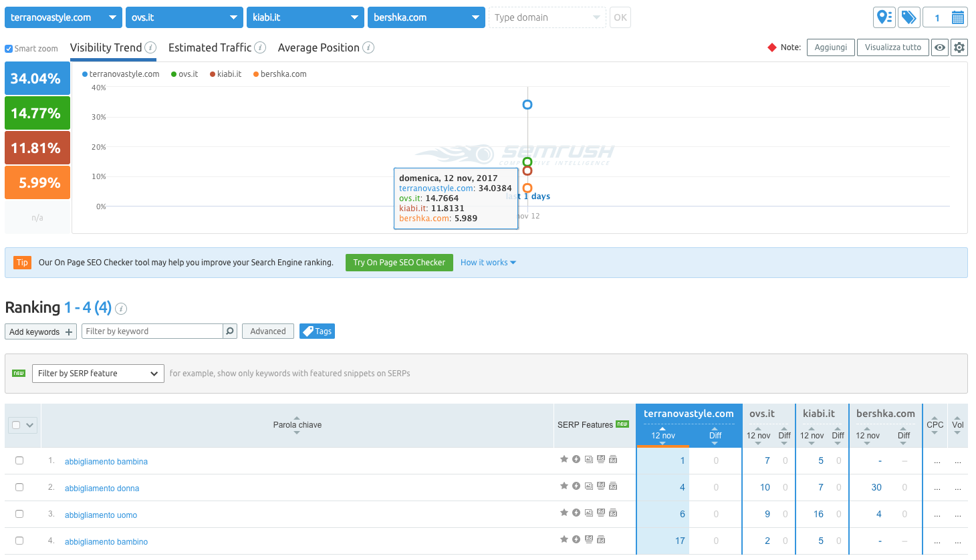
Task: Click AMP lightning icon for abbigliamento donna
Action: point(576,486)
